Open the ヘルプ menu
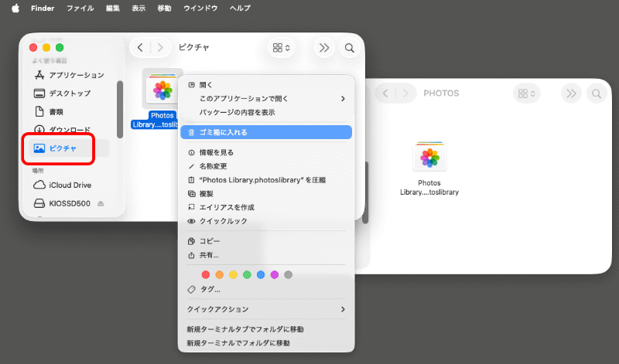This screenshot has width=619, height=364. tap(240, 9)
